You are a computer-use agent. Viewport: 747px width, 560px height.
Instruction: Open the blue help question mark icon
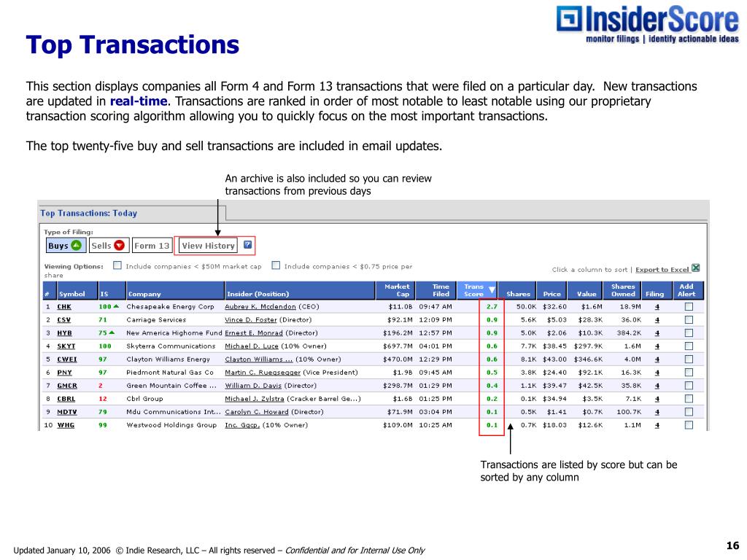pos(247,245)
